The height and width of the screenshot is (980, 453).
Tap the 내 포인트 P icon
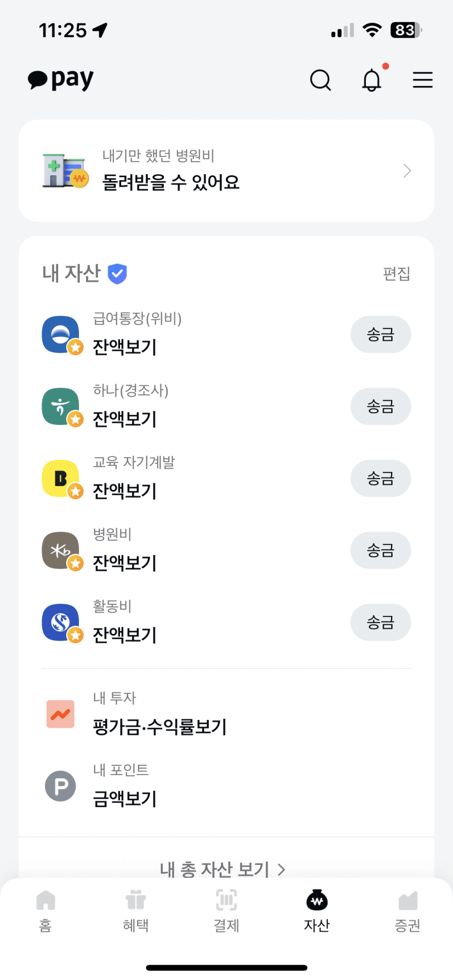60,786
